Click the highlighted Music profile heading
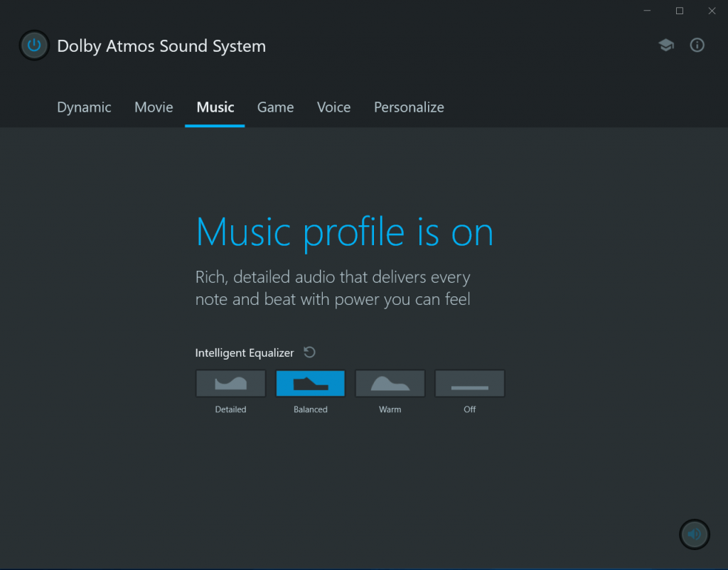 344,232
